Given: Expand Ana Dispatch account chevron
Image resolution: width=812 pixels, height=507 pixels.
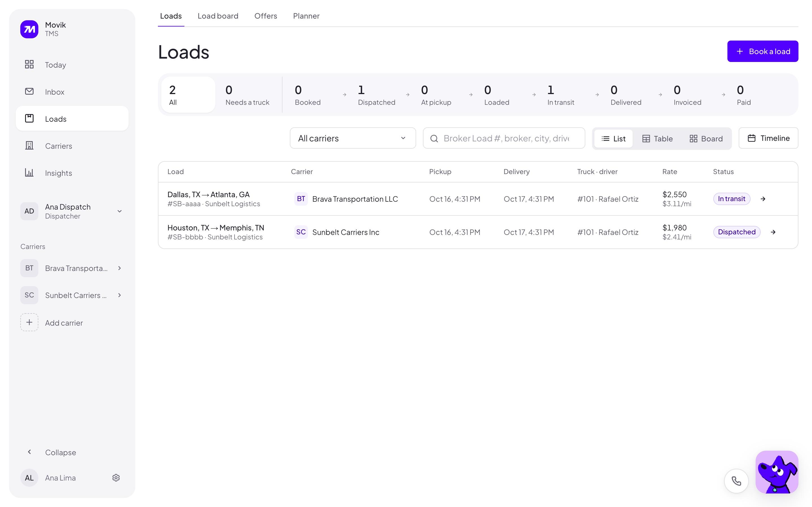Looking at the screenshot, I should [120, 211].
